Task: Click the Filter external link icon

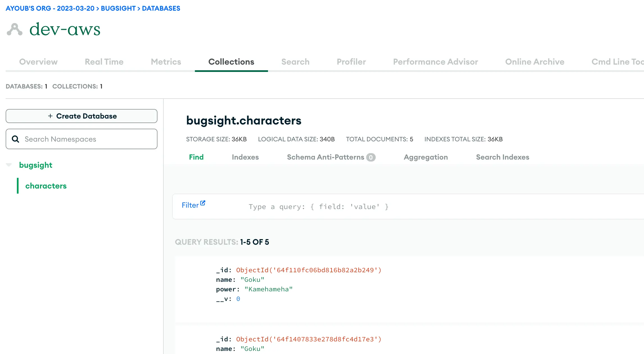Action: click(202, 203)
